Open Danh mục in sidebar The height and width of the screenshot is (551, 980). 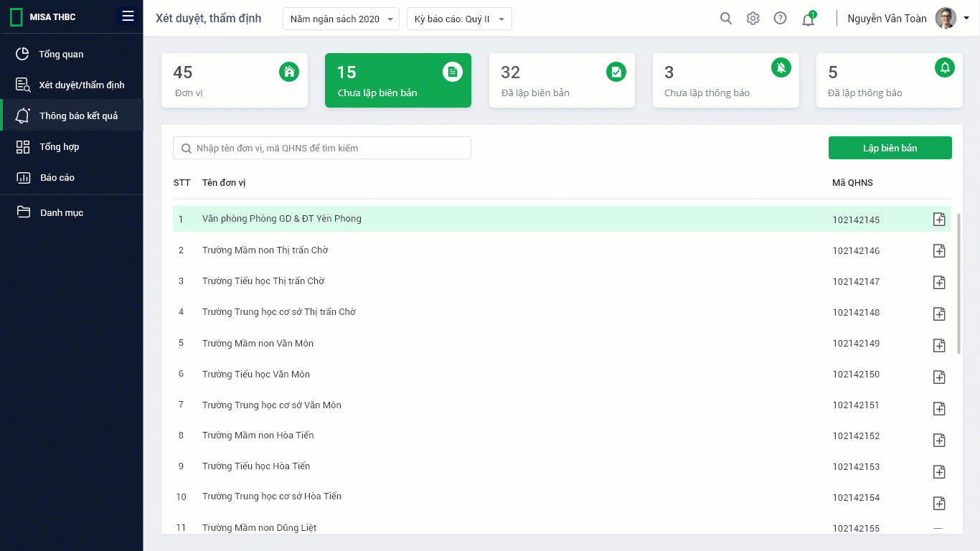pyautogui.click(x=72, y=212)
